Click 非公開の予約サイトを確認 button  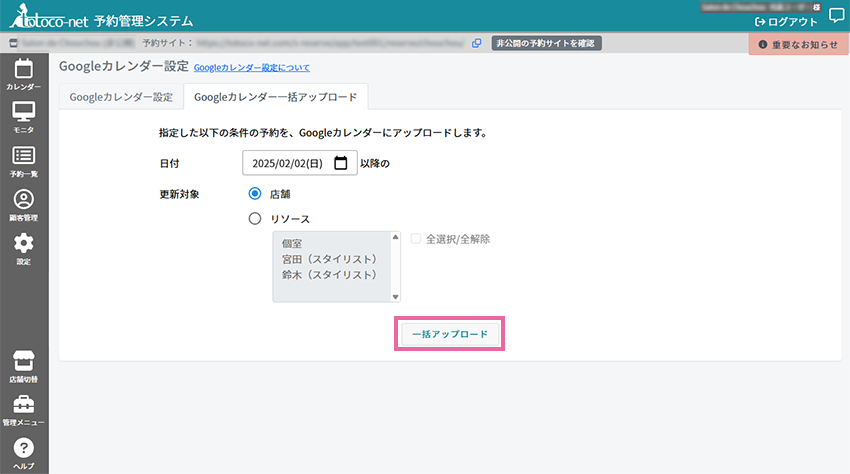coord(546,43)
